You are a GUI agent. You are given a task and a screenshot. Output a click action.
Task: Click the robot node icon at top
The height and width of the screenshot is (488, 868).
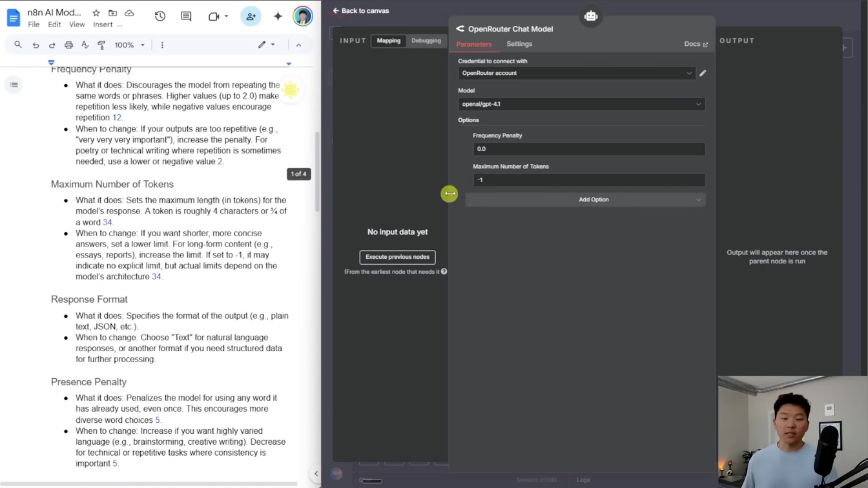[591, 16]
